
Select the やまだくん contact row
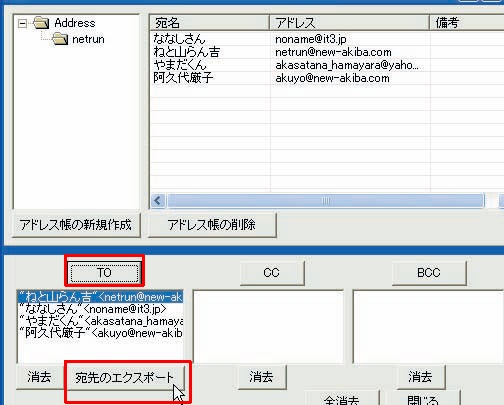[327, 65]
